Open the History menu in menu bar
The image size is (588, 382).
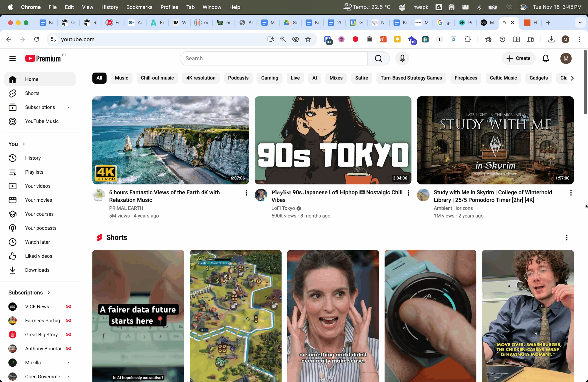click(110, 7)
